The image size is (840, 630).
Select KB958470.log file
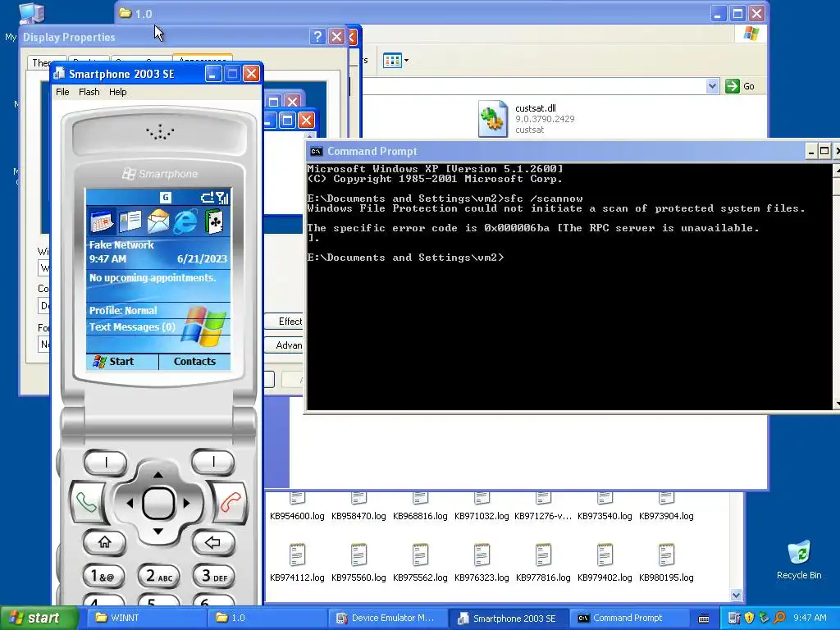pyautogui.click(x=358, y=507)
